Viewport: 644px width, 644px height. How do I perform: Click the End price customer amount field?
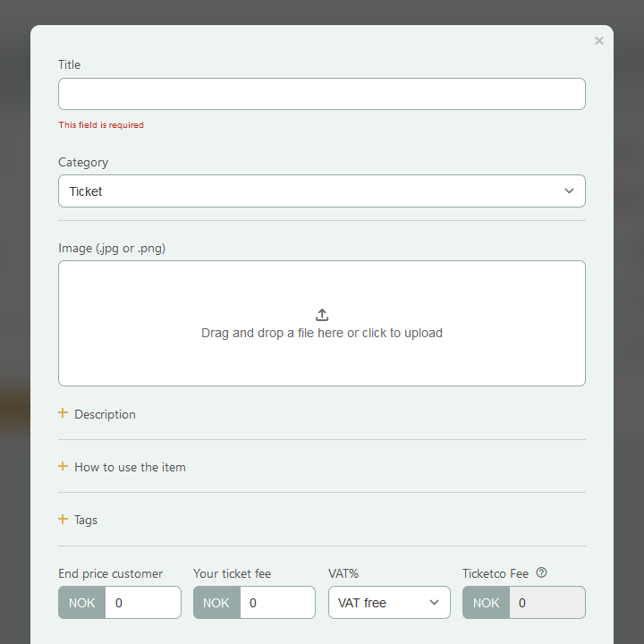[143, 603]
